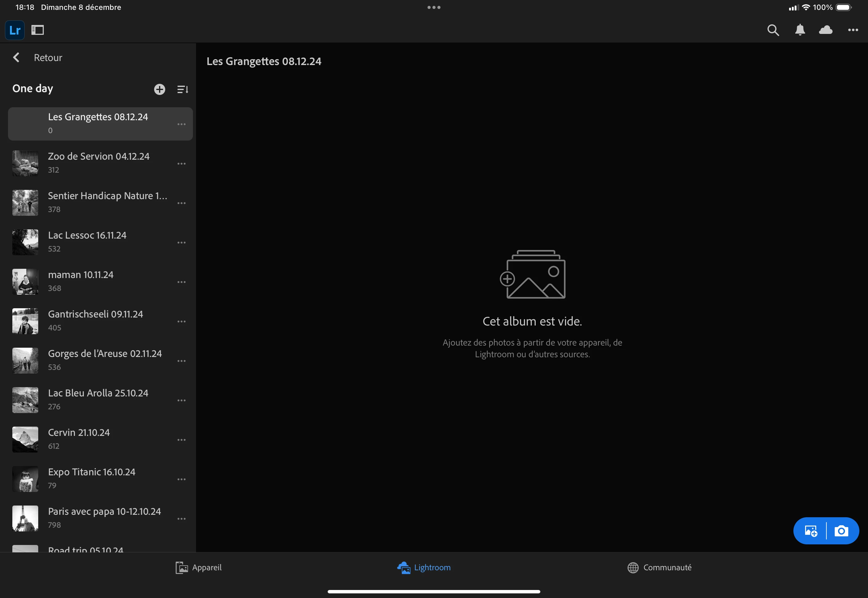The image size is (868, 598).
Task: Switch to the Appareil tab
Action: [x=199, y=568]
